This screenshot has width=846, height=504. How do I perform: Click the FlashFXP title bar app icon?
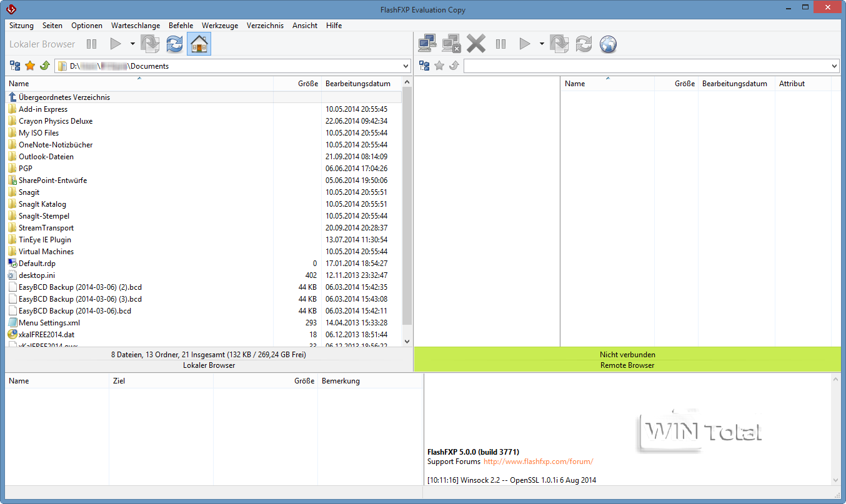click(x=11, y=9)
